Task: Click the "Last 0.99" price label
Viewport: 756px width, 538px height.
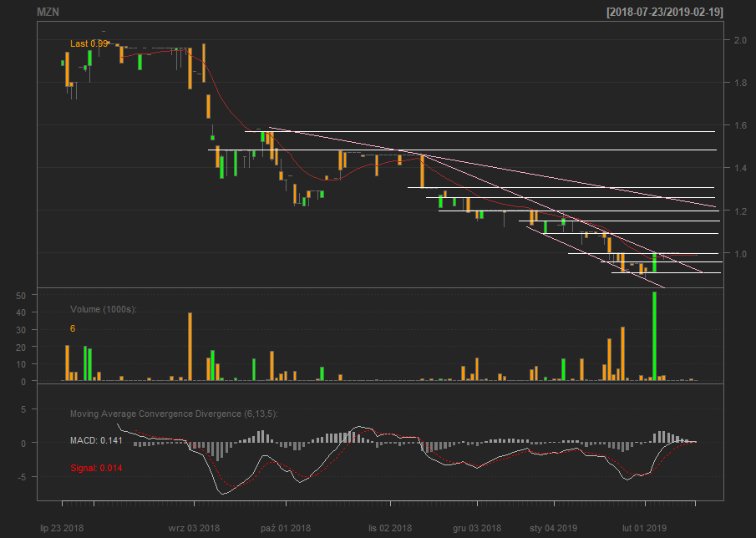Action: point(89,44)
